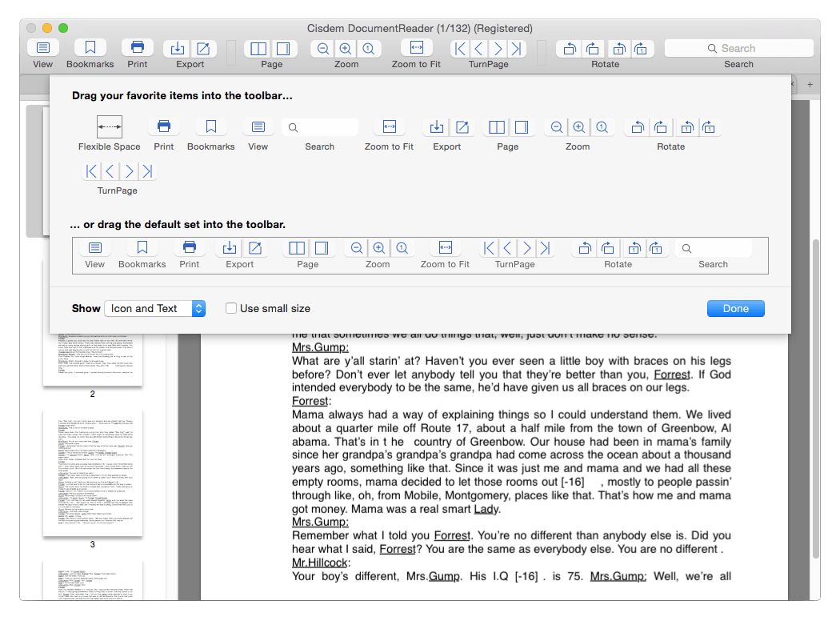
Task: Click the main toolbar Search field
Action: tap(738, 48)
